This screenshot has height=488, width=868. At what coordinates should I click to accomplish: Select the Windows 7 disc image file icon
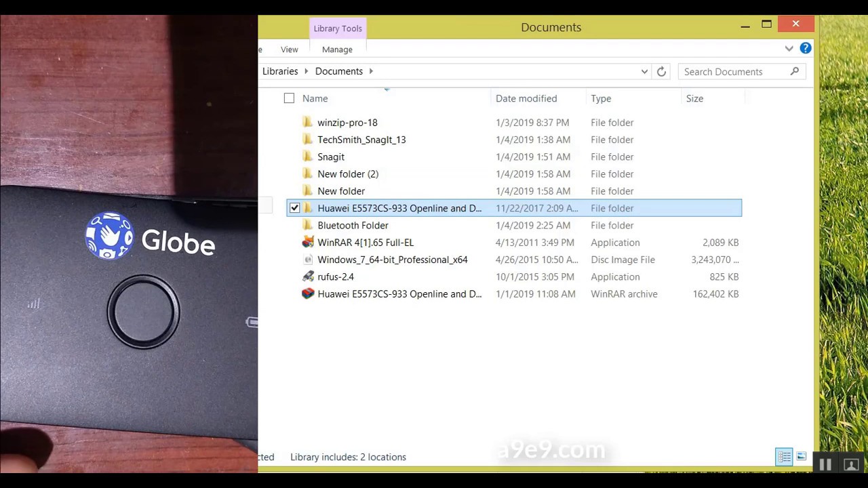tap(308, 260)
